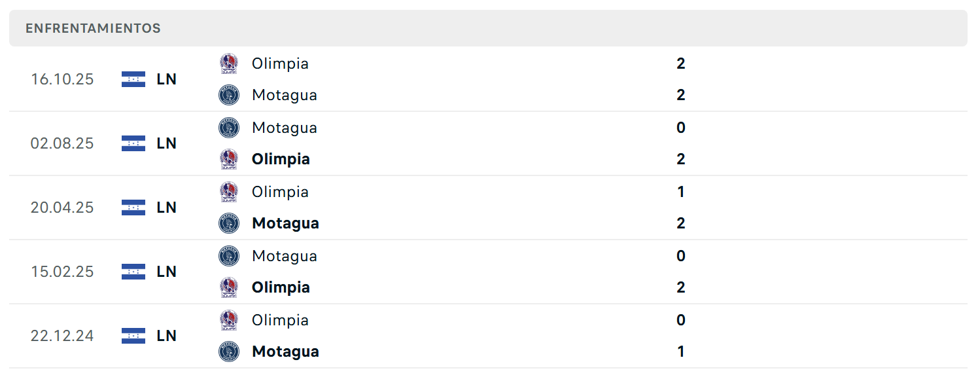Viewport: 980px width, 379px height.
Task: Click Honduras flag next to 02.08.25
Action: pyautogui.click(x=133, y=143)
